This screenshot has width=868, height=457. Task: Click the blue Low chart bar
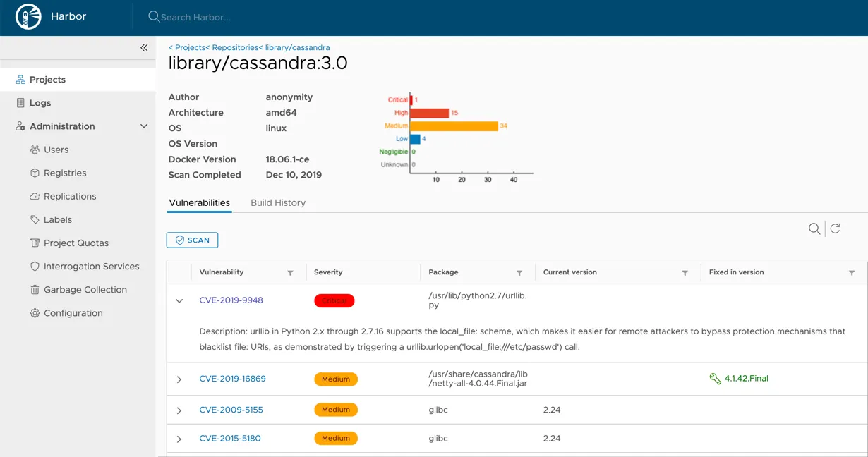415,139
